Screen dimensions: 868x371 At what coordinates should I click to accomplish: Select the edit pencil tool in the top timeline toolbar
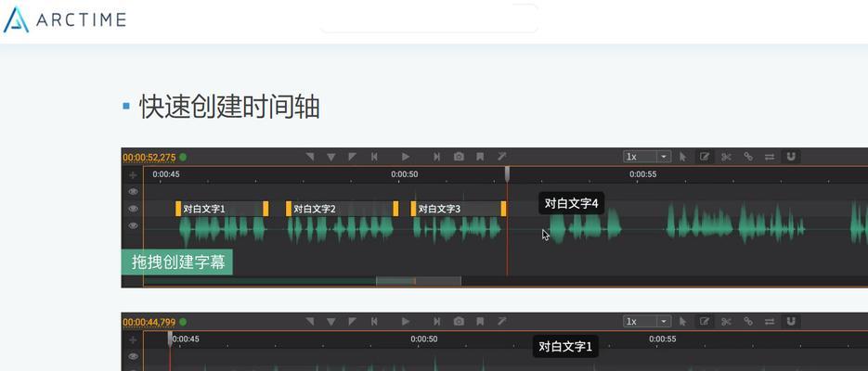pyautogui.click(x=705, y=157)
